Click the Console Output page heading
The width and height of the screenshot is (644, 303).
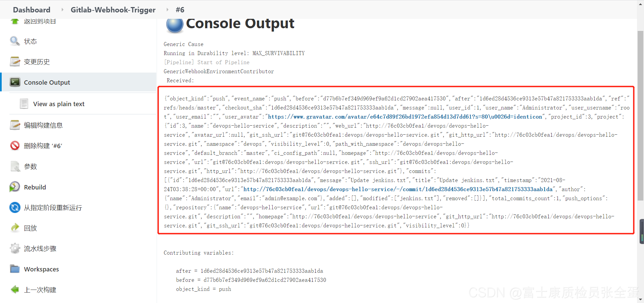click(x=240, y=24)
